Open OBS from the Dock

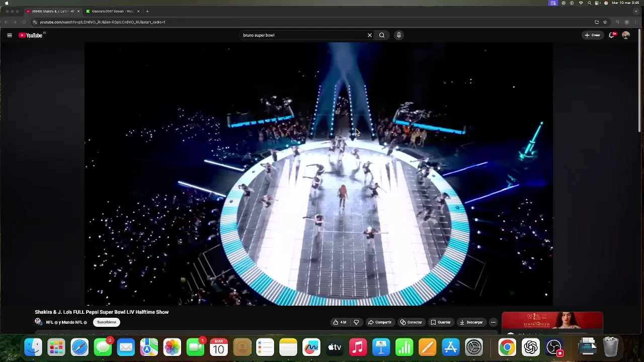coord(554,347)
